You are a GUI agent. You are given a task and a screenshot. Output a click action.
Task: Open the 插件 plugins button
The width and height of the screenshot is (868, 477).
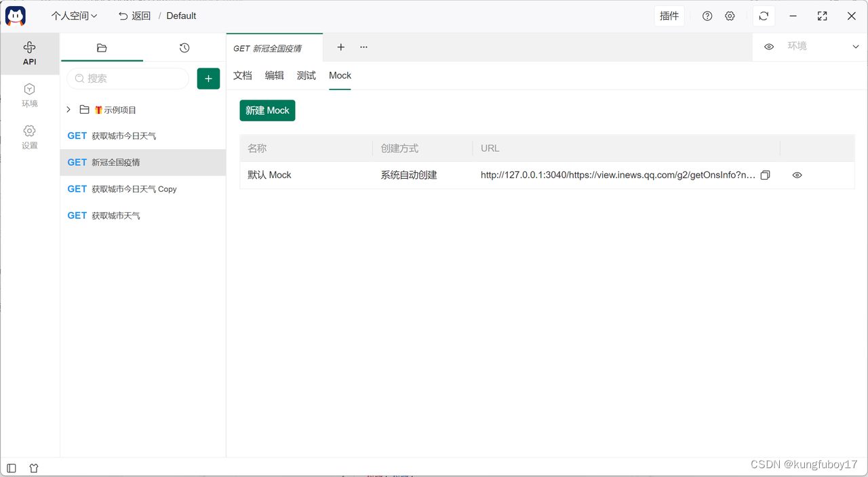coord(669,16)
